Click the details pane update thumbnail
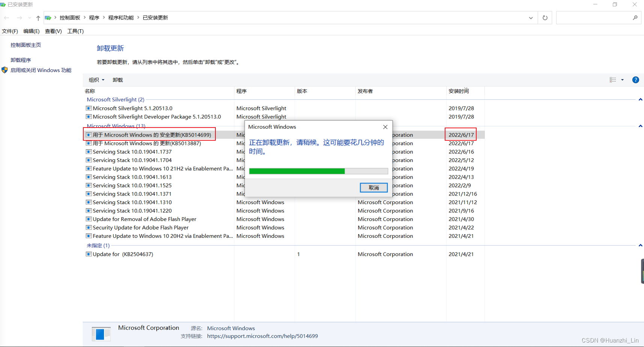Screen dimensions: 644x347 (x=101, y=333)
